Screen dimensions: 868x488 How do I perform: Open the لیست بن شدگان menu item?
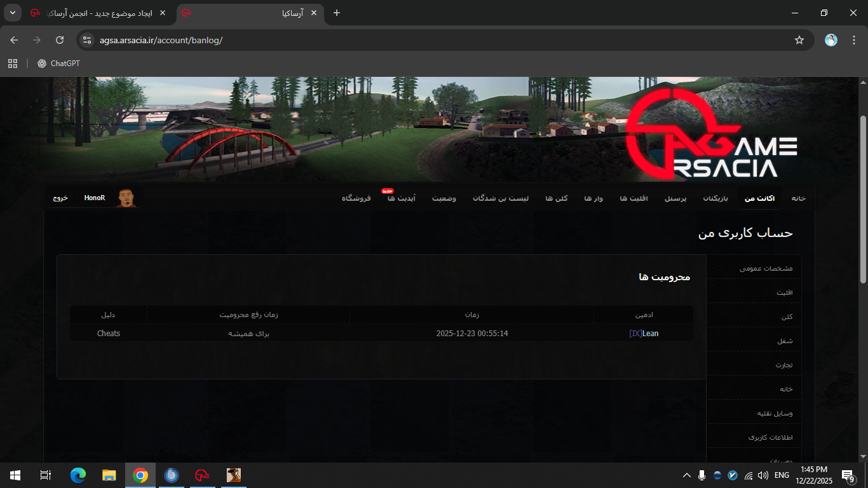(501, 198)
